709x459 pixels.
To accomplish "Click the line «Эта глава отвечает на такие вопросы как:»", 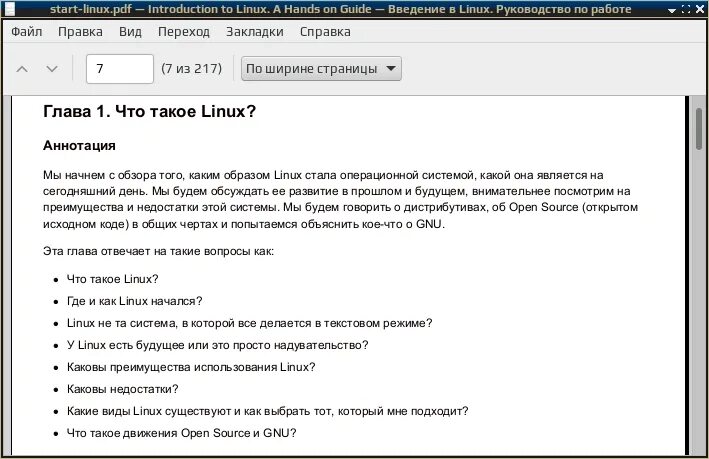I will (x=158, y=251).
